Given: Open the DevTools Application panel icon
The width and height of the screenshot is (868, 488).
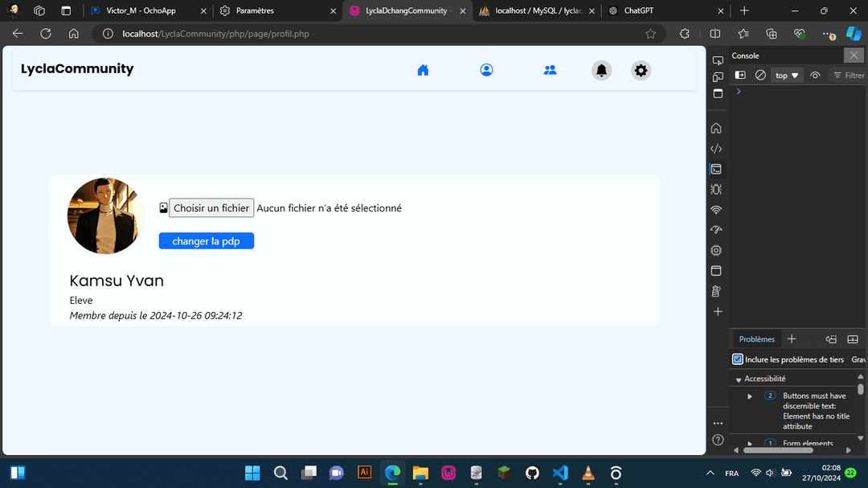Looking at the screenshot, I should pos(716,271).
